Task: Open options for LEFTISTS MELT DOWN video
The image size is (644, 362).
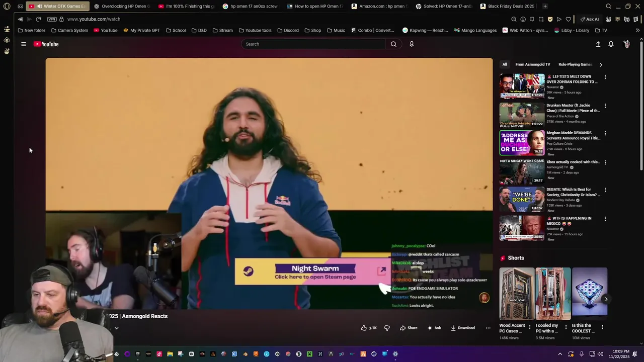Action: pyautogui.click(x=605, y=77)
